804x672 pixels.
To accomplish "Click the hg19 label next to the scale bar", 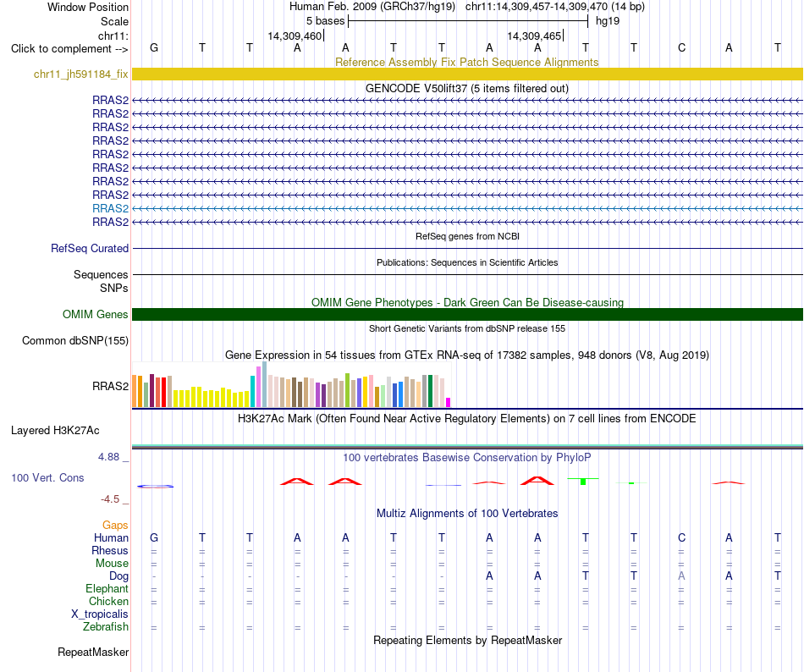I will click(x=608, y=21).
